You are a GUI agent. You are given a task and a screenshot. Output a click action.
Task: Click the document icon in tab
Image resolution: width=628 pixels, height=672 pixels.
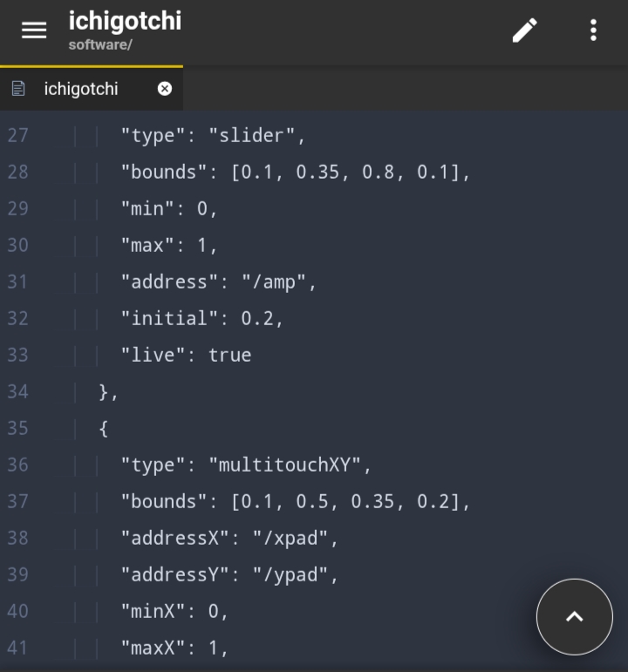(18, 89)
